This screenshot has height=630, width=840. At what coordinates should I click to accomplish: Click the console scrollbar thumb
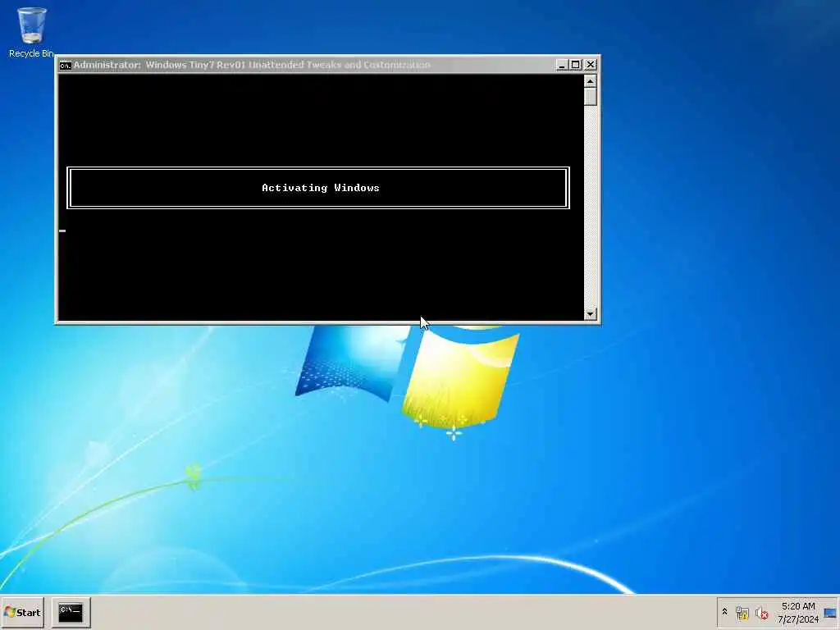pos(591,97)
